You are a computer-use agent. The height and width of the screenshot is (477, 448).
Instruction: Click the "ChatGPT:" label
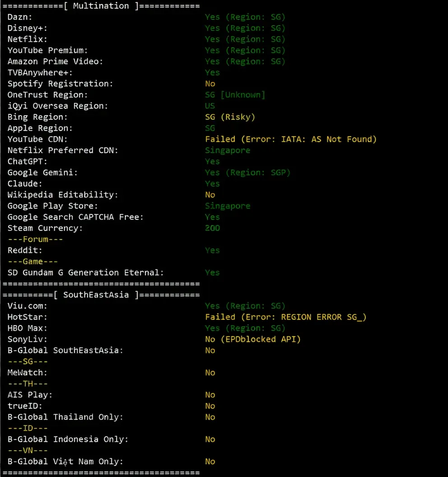[x=28, y=162]
